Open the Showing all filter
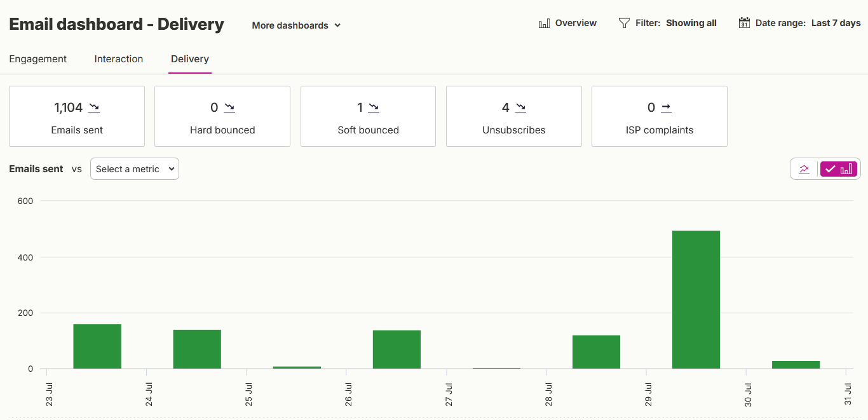 [x=691, y=23]
